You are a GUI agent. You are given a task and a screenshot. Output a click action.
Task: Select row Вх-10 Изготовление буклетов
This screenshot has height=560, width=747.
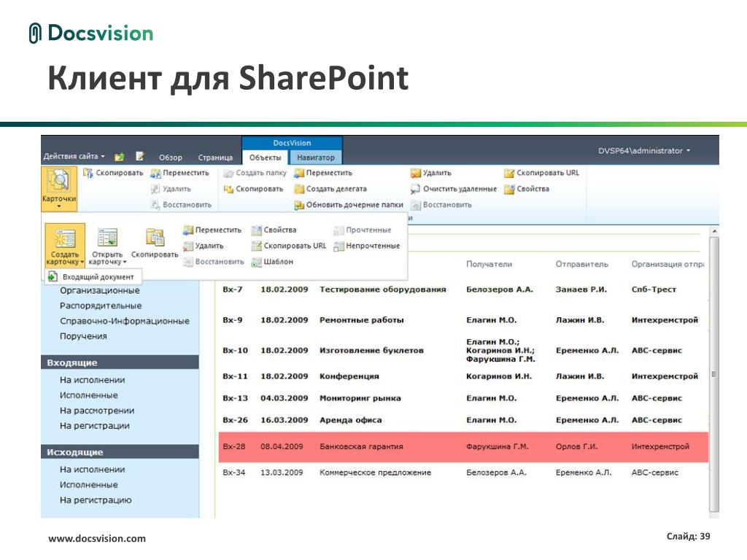[463, 351]
